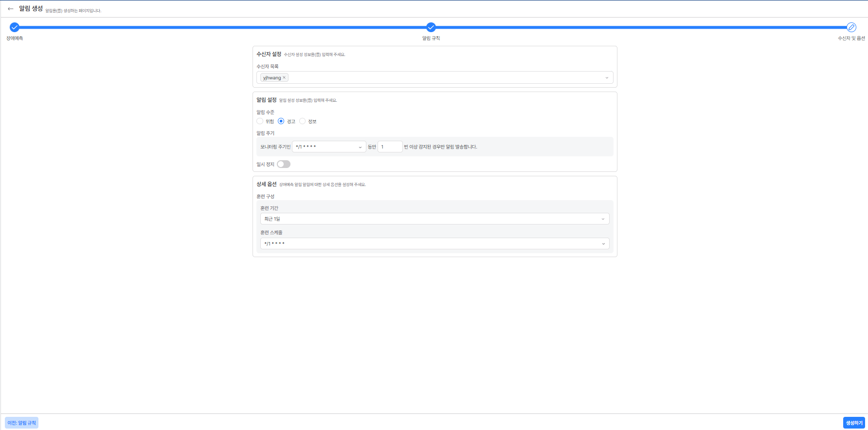The image size is (868, 430).
Task: Click the 알림 규칙 step checkmark icon
Action: [431, 27]
